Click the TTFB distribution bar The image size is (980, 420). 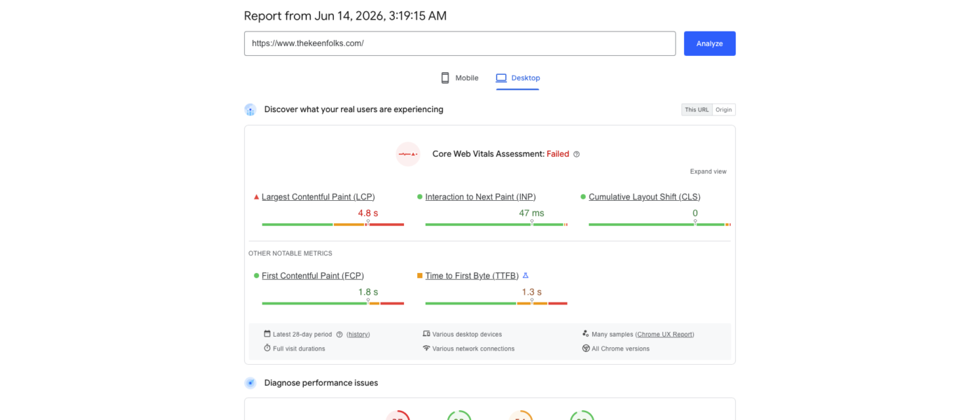pos(496,303)
